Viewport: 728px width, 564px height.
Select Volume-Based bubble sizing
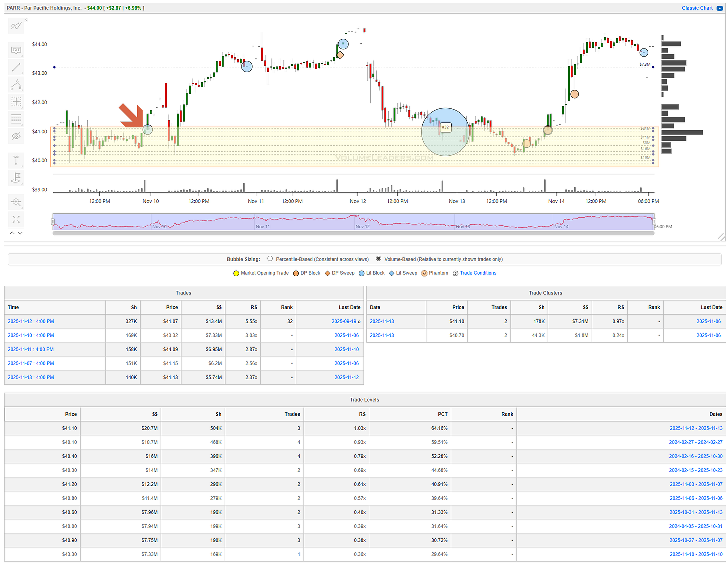[x=379, y=259]
